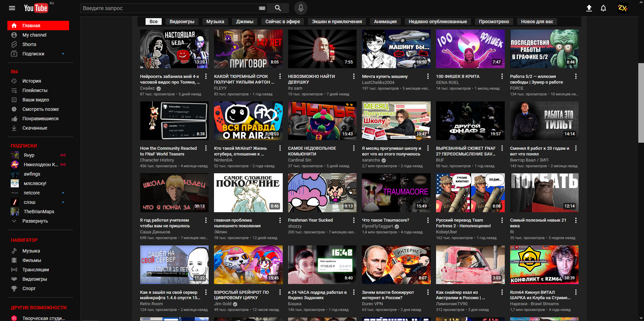The width and height of the screenshot is (644, 321).
Task: Click the Музыка note icon
Action: pyautogui.click(x=14, y=251)
